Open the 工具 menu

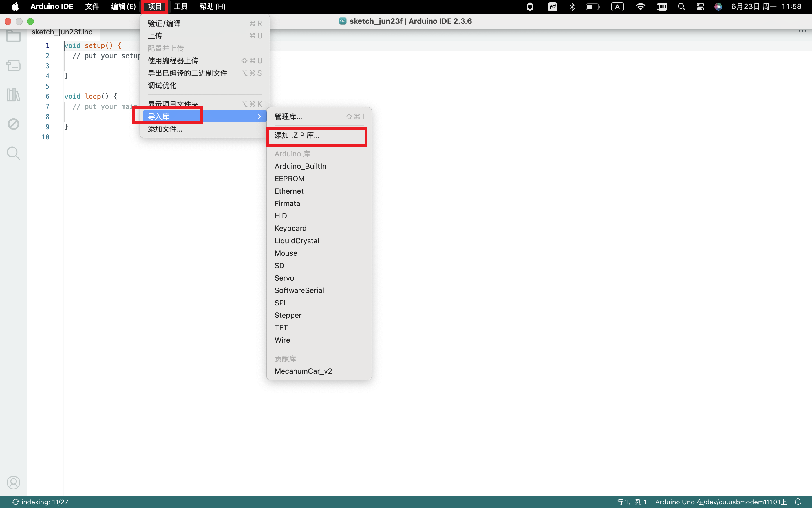[x=181, y=7]
